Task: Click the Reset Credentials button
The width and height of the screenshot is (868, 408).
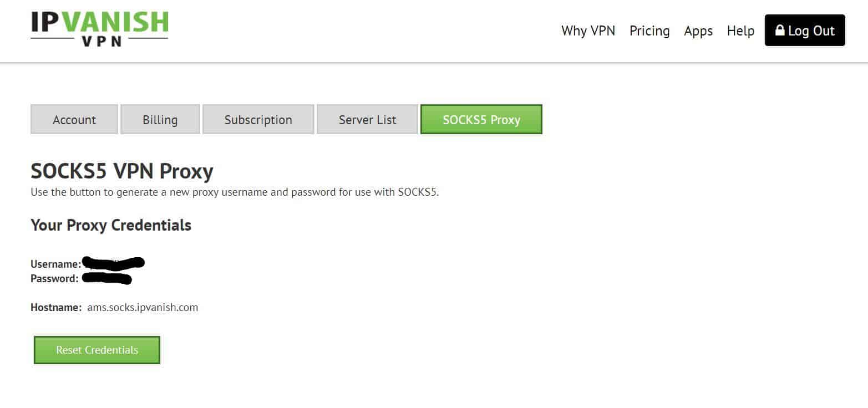Action: [97, 350]
